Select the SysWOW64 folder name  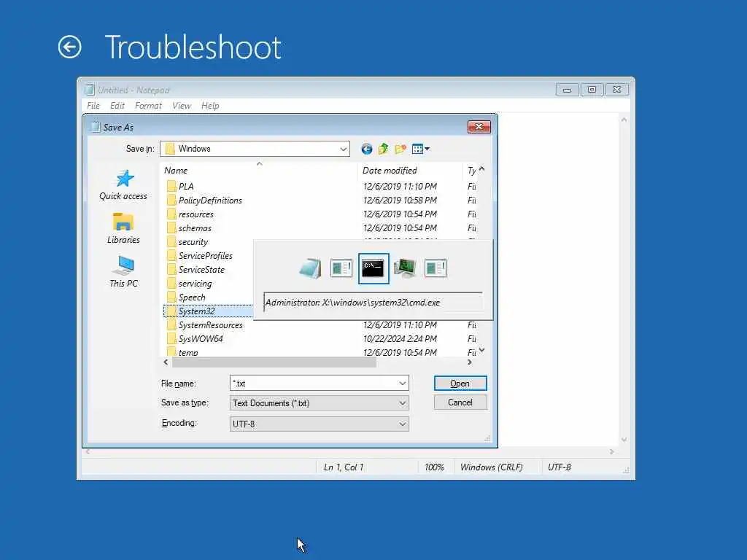[x=201, y=339]
